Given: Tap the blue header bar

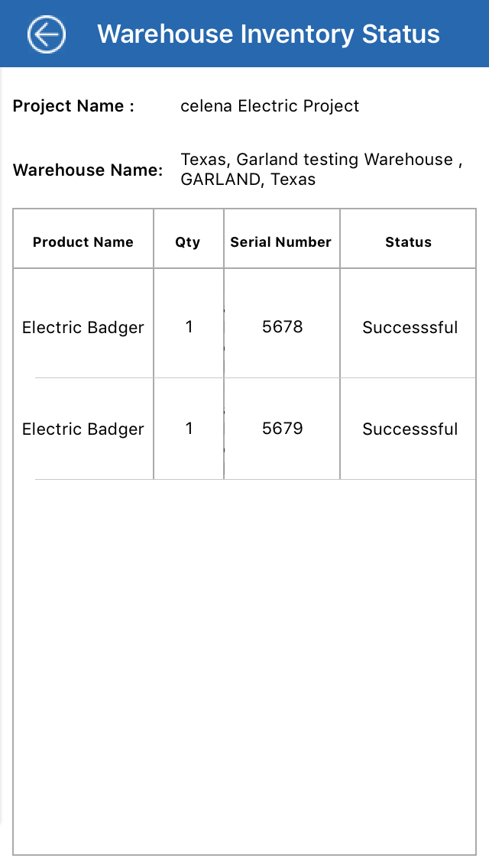Looking at the screenshot, I should 466,34.
